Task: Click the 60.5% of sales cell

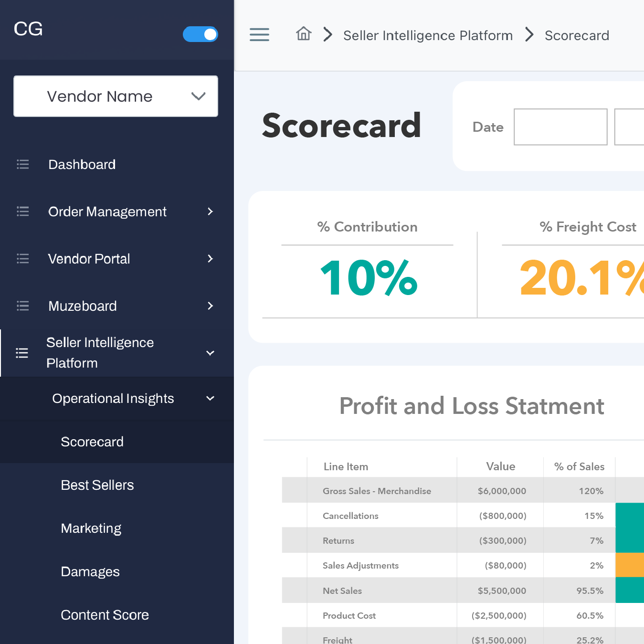Action: click(590, 615)
